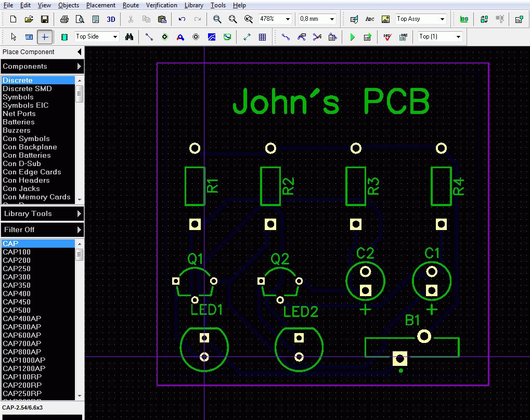Choose the place text ABC tool
The height and width of the screenshot is (420, 530).
pos(370,19)
